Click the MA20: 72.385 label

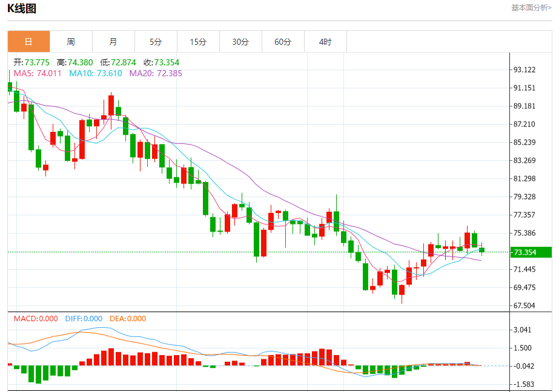point(156,73)
